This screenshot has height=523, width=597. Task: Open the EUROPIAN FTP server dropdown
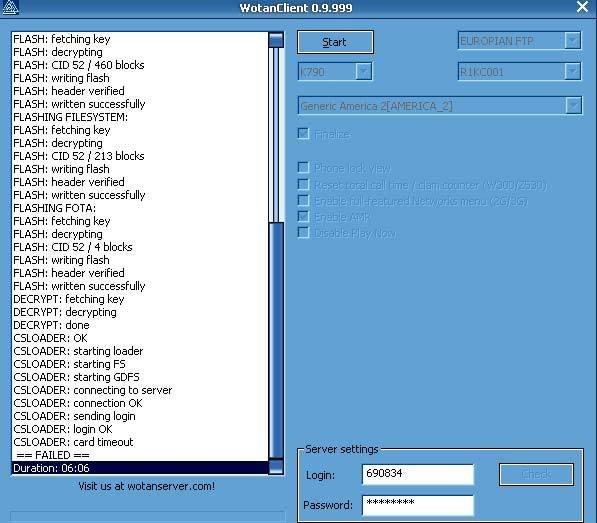point(573,41)
